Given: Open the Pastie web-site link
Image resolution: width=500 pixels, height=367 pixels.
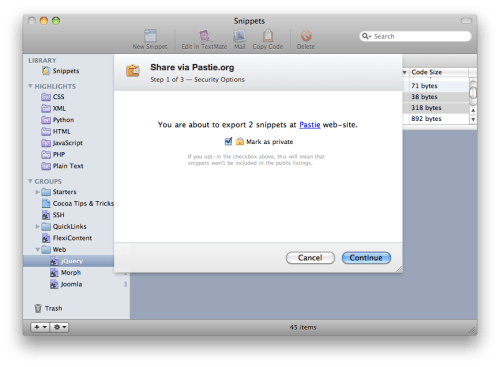Looking at the screenshot, I should coord(310,125).
